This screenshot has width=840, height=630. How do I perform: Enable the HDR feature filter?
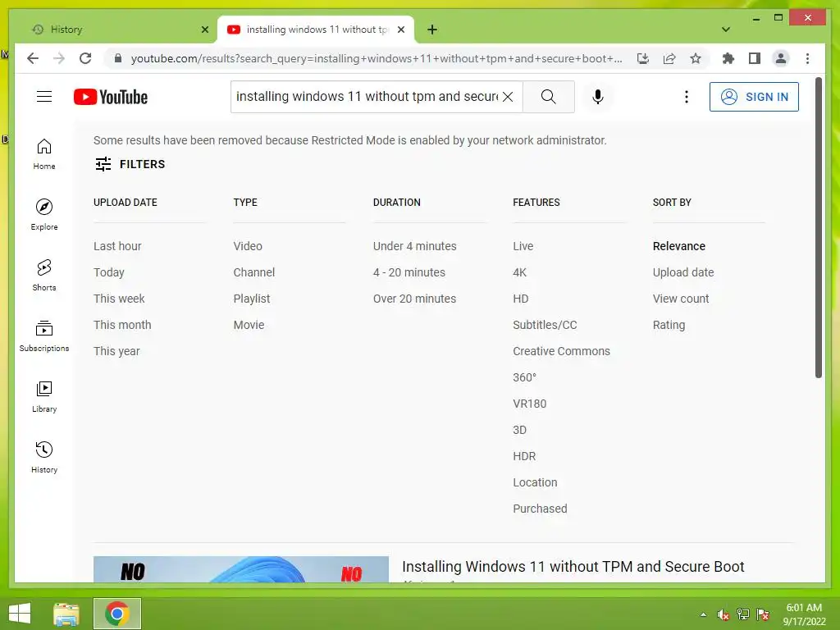tap(524, 456)
